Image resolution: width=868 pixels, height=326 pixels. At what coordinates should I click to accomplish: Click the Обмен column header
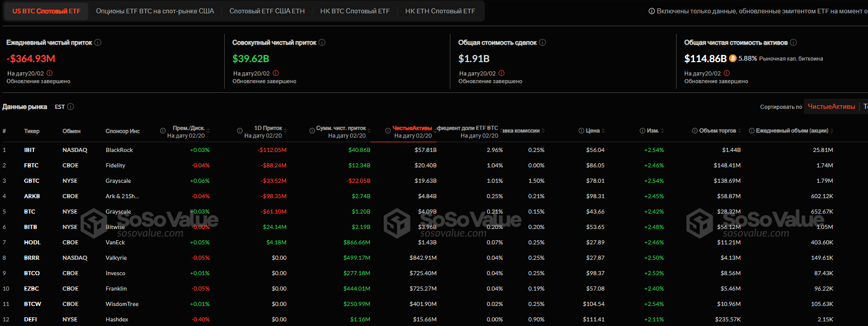coord(71,131)
